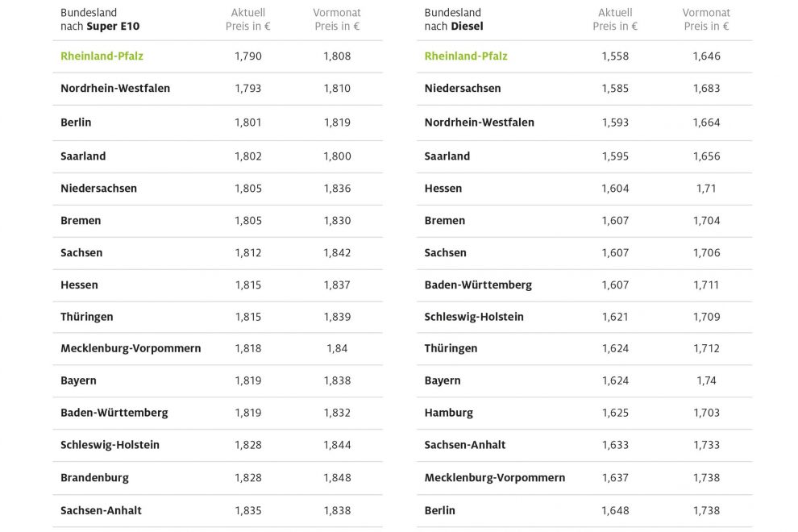798x532 pixels.
Task: Select Hessen's previous-month Diesel price 1,71
Action: coord(706,189)
